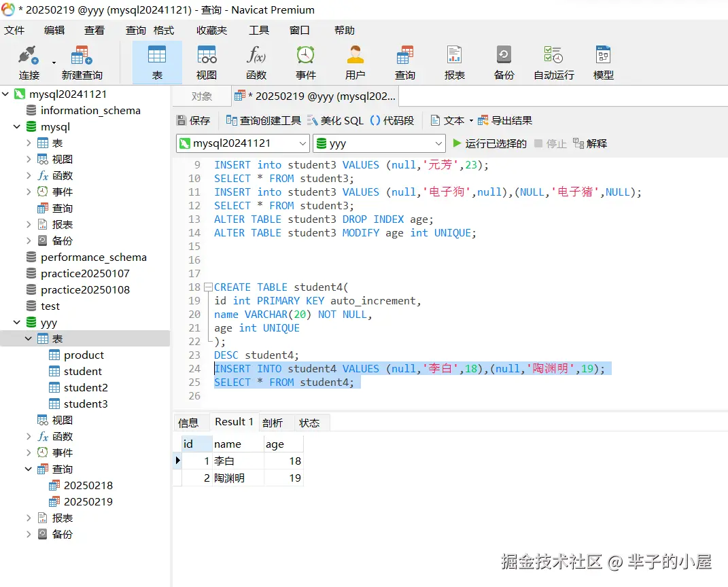Open the Automation (自动运行) toolbar icon

[553, 63]
